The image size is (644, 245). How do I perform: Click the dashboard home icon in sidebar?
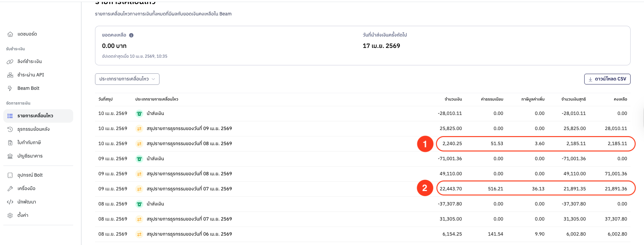point(10,34)
